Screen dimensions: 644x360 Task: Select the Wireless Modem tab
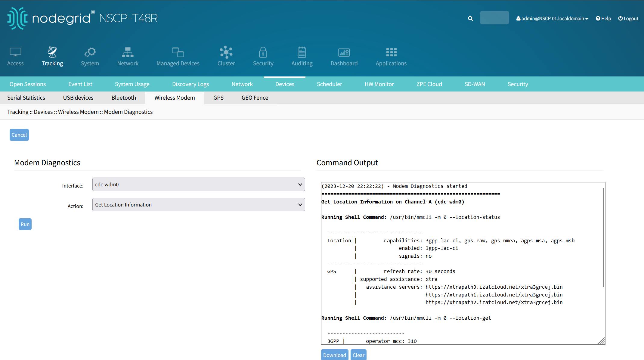175,98
